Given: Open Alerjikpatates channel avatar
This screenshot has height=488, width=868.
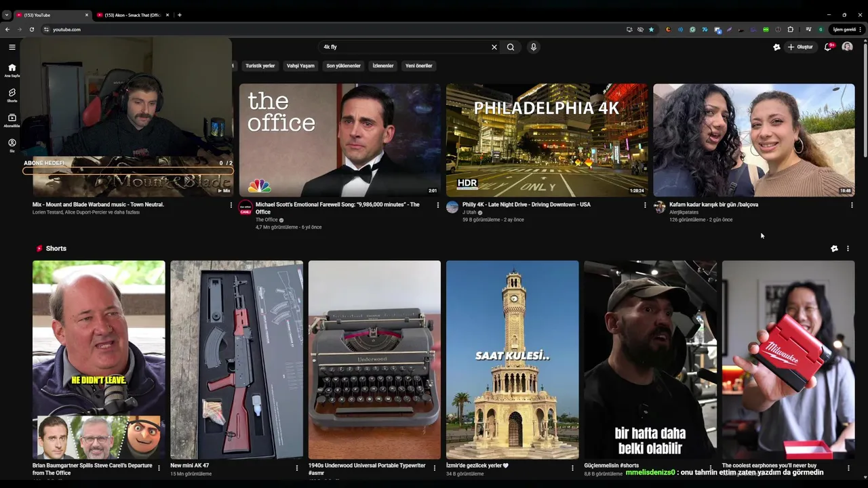Looking at the screenshot, I should pos(659,207).
